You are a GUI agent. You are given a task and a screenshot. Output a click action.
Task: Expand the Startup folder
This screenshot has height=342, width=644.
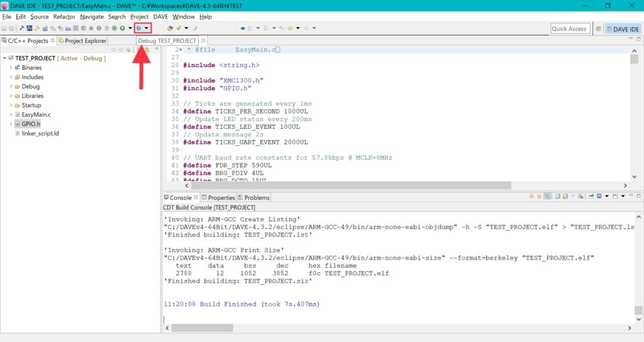pos(11,105)
